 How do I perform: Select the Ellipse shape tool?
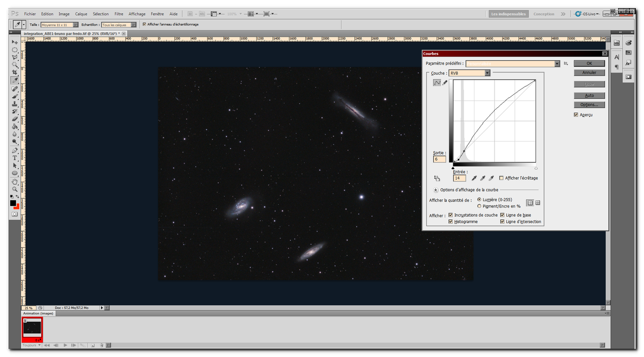click(15, 173)
